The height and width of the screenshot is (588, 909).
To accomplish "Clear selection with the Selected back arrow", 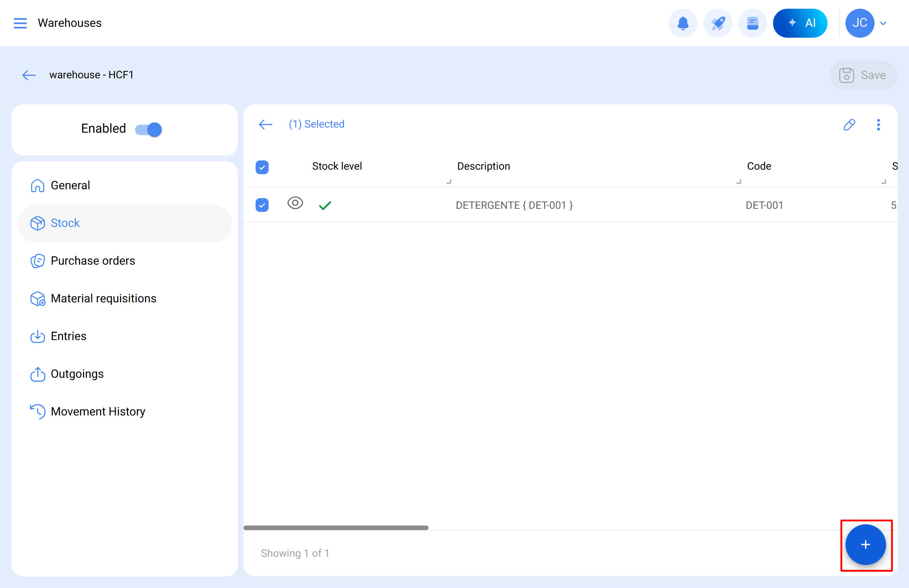I will tap(265, 124).
